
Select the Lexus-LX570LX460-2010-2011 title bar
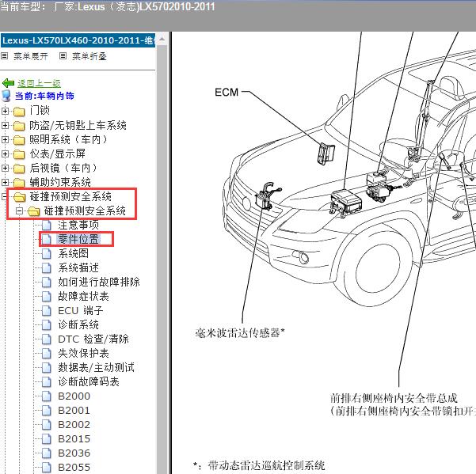[x=78, y=40]
